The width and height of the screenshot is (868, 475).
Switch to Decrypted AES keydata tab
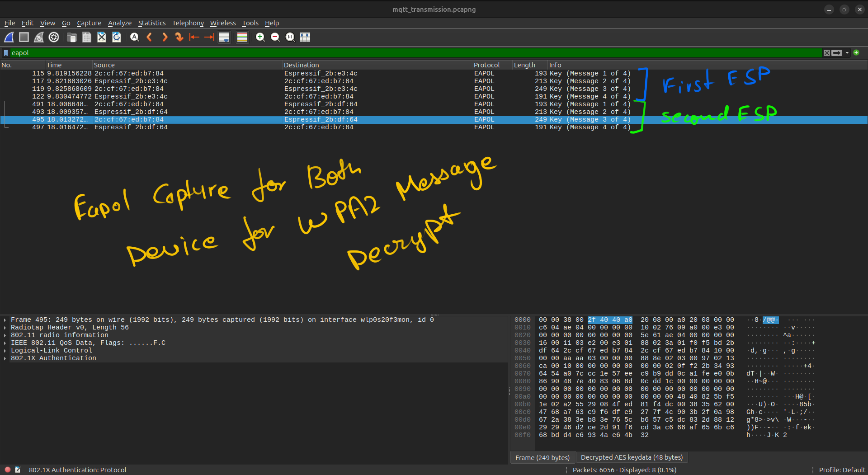[632, 457]
